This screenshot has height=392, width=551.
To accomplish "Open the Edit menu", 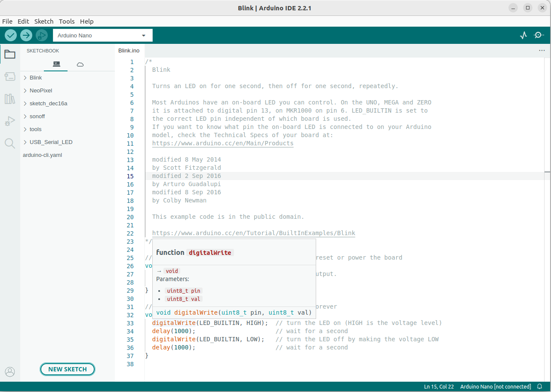I will [x=23, y=21].
